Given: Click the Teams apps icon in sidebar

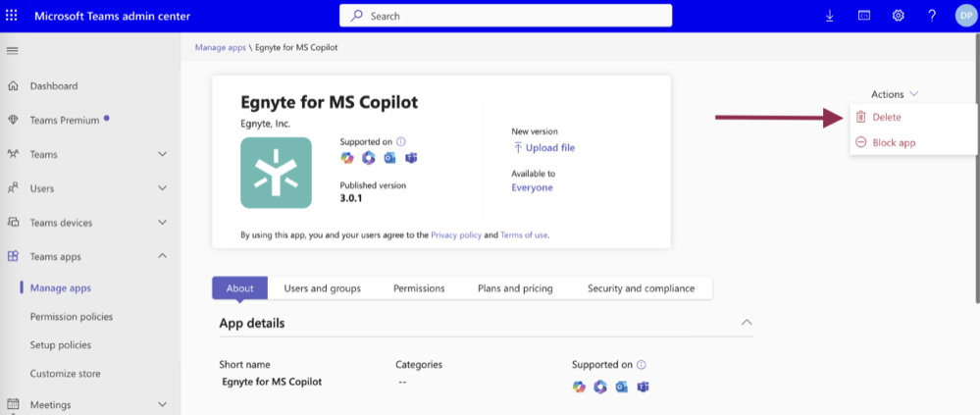Looking at the screenshot, I should coord(13,256).
